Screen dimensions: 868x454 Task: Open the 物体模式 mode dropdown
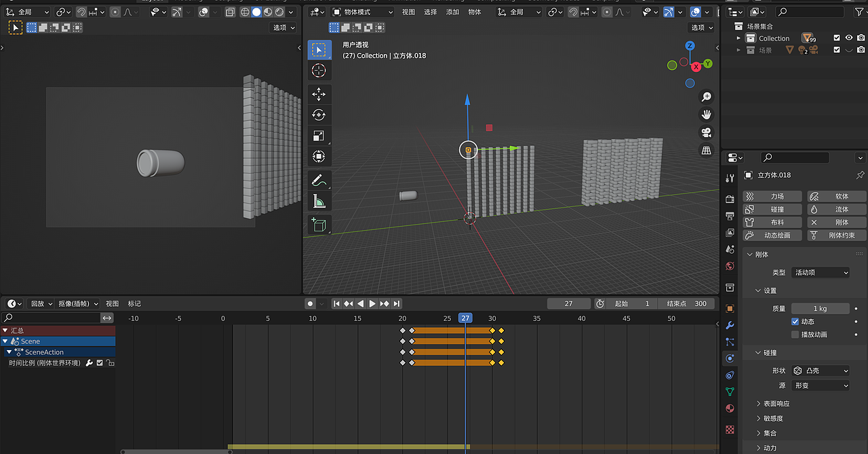[x=362, y=12]
